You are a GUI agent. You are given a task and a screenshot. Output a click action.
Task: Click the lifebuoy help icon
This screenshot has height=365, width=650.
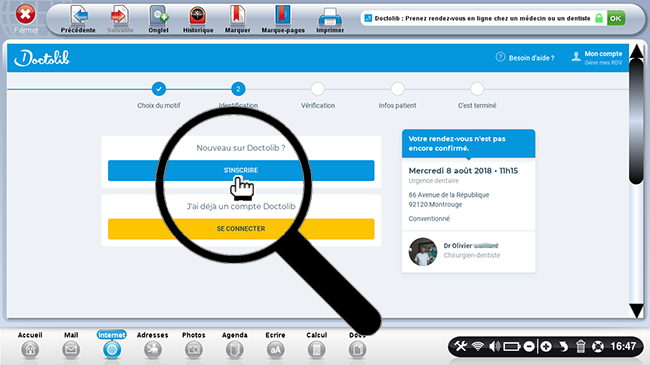click(597, 346)
